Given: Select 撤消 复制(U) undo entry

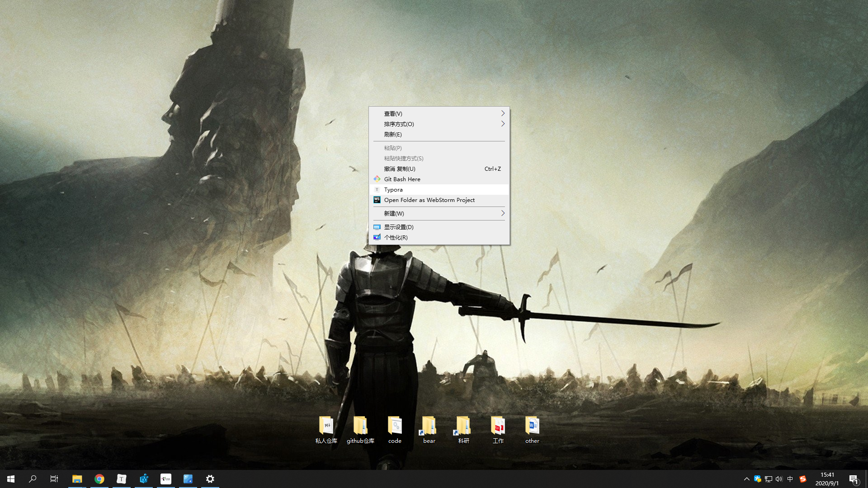Looking at the screenshot, I should 400,169.
